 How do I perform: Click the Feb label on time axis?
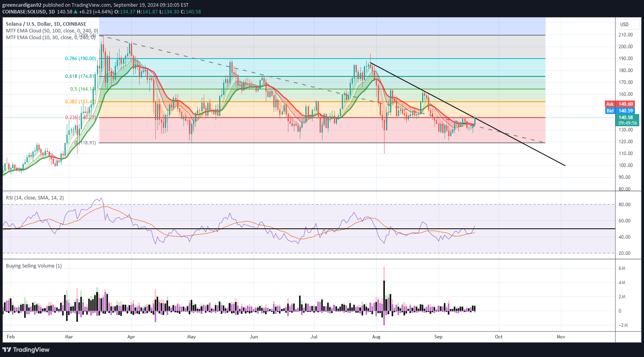pos(11,337)
